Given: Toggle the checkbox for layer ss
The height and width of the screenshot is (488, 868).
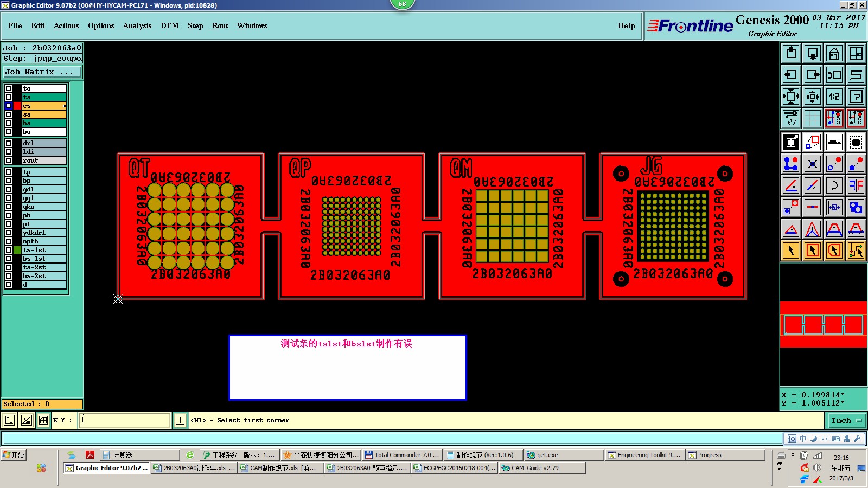Looking at the screenshot, I should [9, 114].
